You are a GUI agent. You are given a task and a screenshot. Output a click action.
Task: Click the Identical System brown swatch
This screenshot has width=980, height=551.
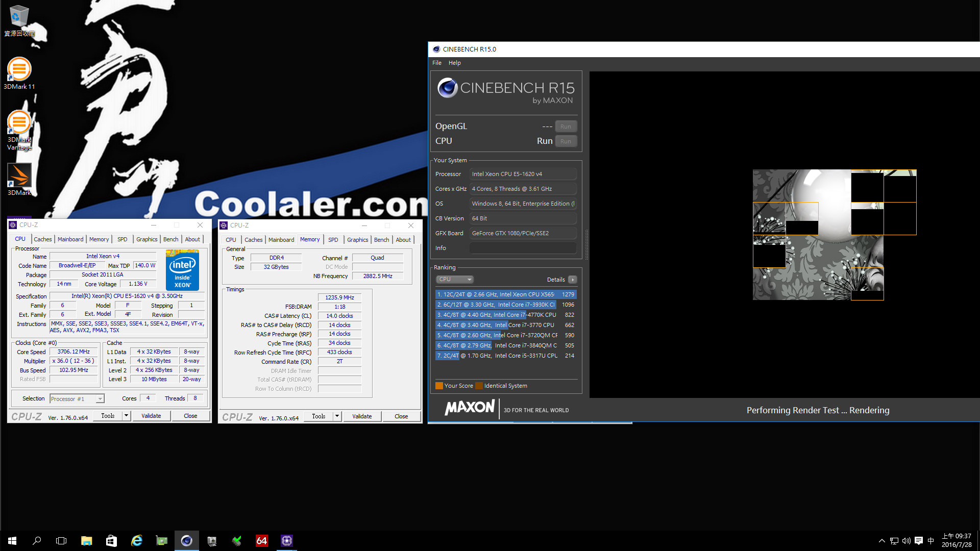pos(479,386)
